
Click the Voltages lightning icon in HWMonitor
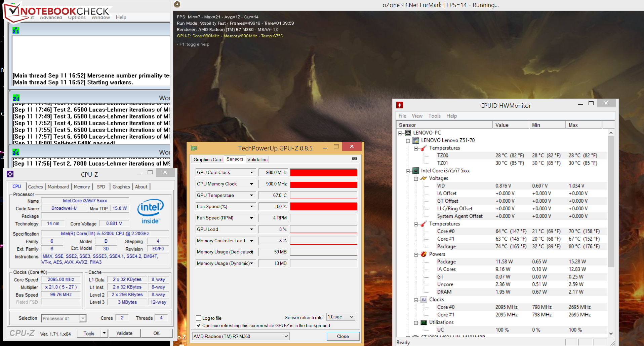pyautogui.click(x=424, y=178)
